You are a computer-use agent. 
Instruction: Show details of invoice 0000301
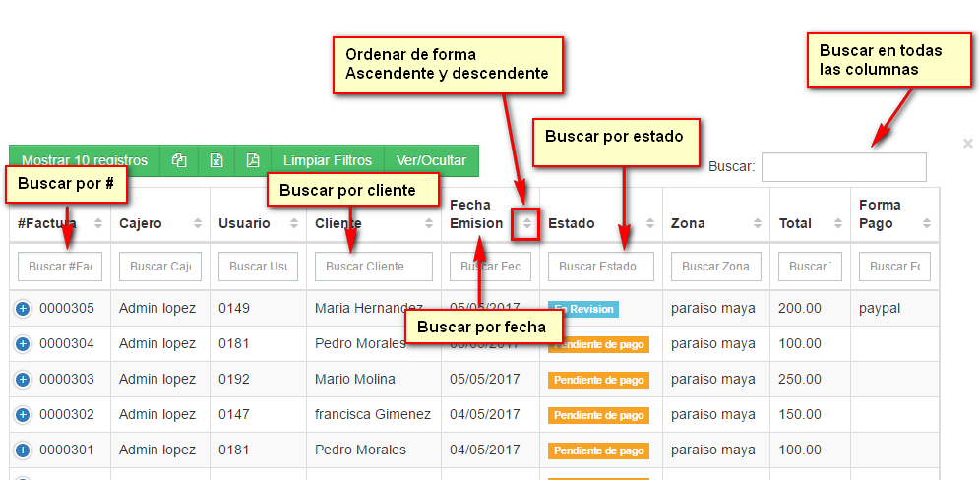pos(23,450)
